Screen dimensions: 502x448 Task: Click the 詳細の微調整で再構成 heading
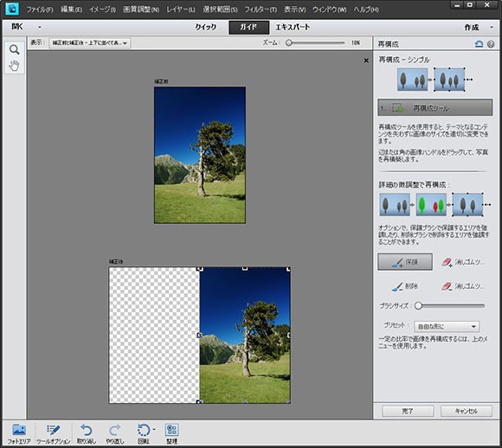[x=415, y=184]
